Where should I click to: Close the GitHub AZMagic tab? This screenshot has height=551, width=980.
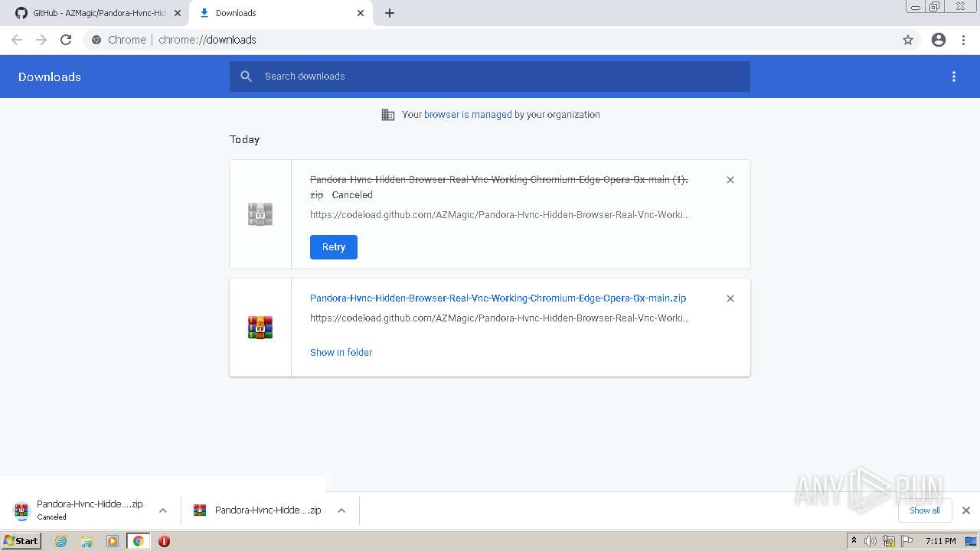click(178, 13)
